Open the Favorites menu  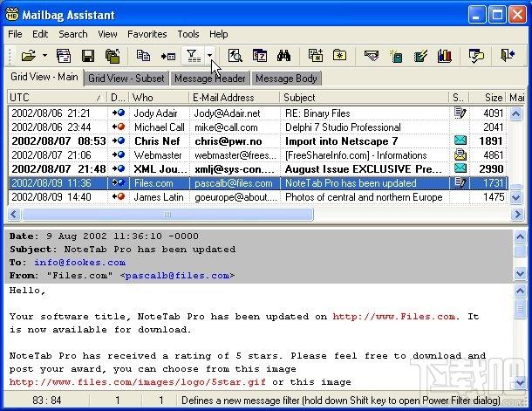(x=147, y=34)
